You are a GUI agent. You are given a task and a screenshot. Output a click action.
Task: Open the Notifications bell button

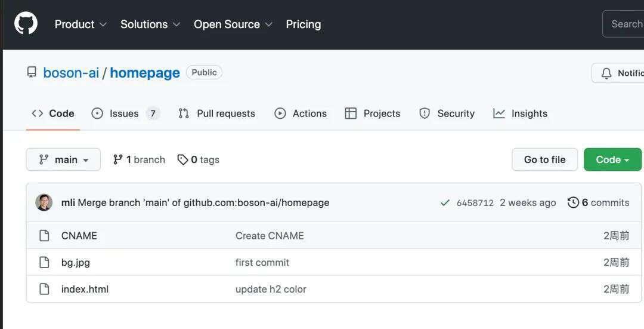point(618,73)
